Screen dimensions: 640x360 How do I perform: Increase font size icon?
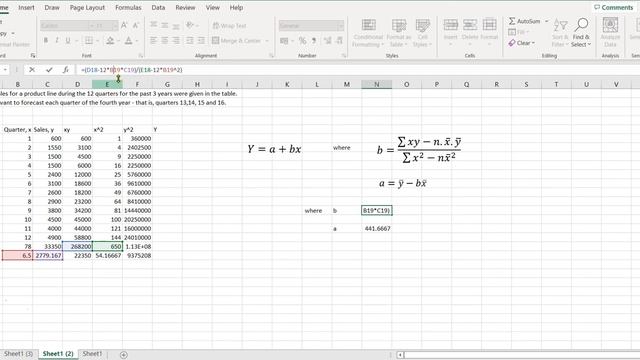[x=124, y=25]
